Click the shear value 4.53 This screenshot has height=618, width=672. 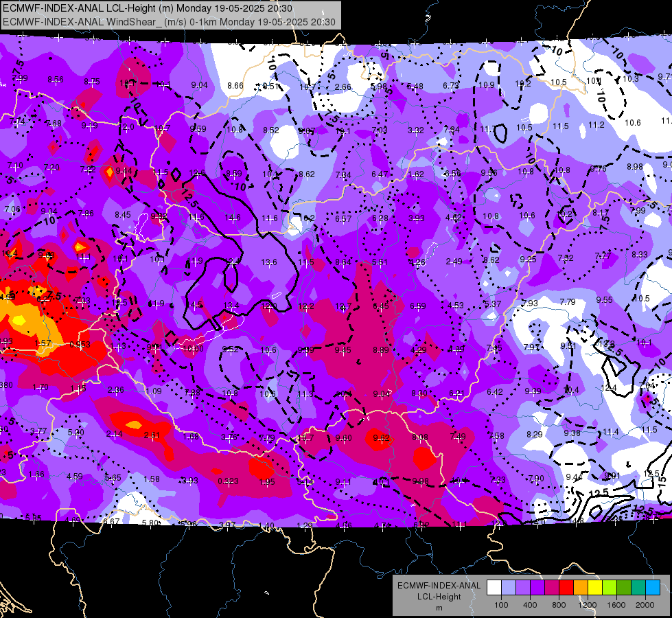coord(456,305)
